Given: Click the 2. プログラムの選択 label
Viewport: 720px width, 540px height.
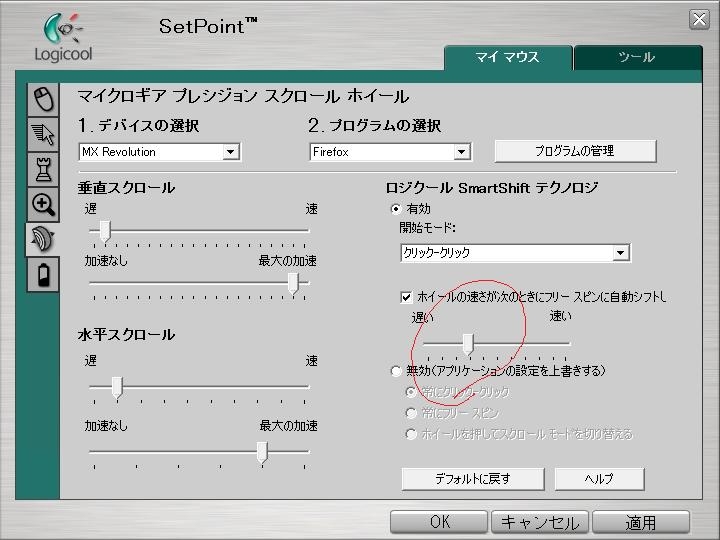Looking at the screenshot, I should (x=375, y=125).
